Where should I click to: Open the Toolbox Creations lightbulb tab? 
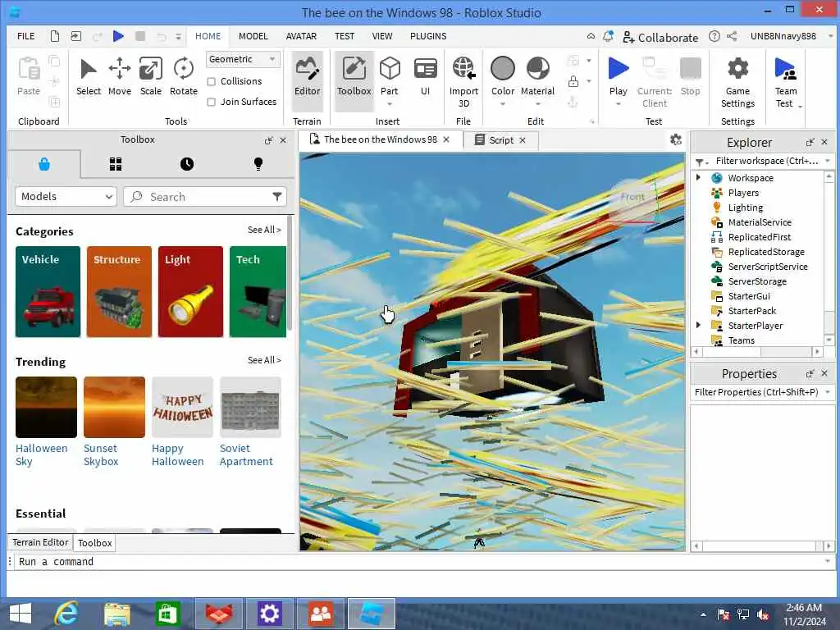point(258,164)
